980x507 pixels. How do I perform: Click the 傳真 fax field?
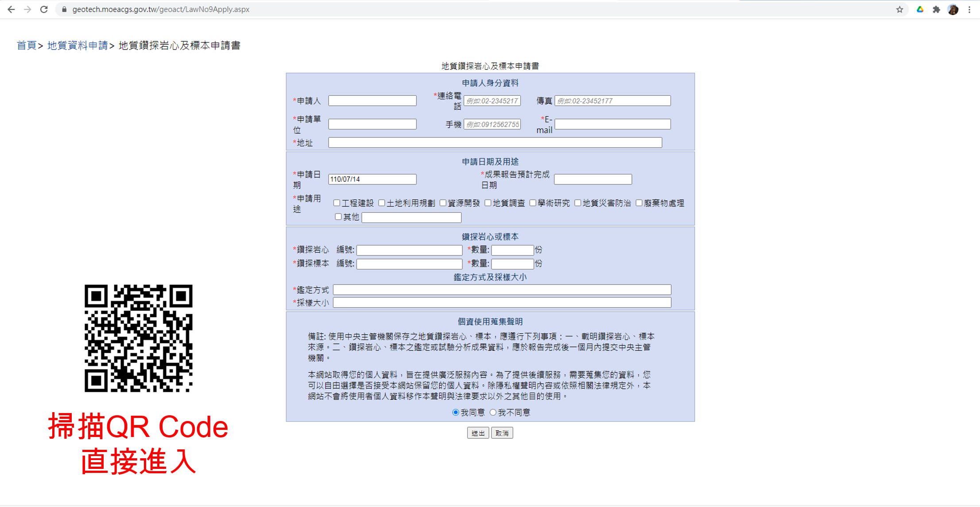[x=612, y=101]
